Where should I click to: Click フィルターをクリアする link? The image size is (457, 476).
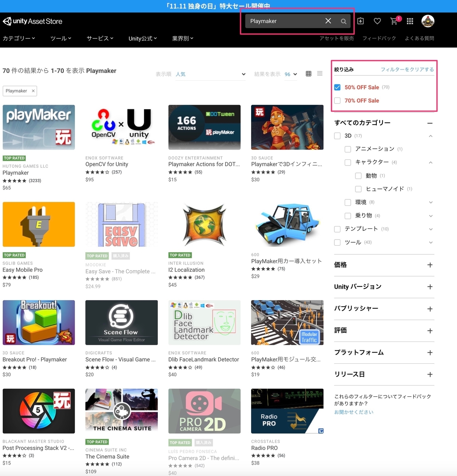[x=407, y=69]
